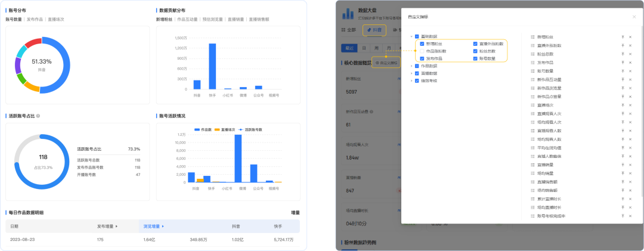This screenshot has width=644, height=251.
Task: Click the 数据大盘 bar chart logo
Action: tap(346, 13)
